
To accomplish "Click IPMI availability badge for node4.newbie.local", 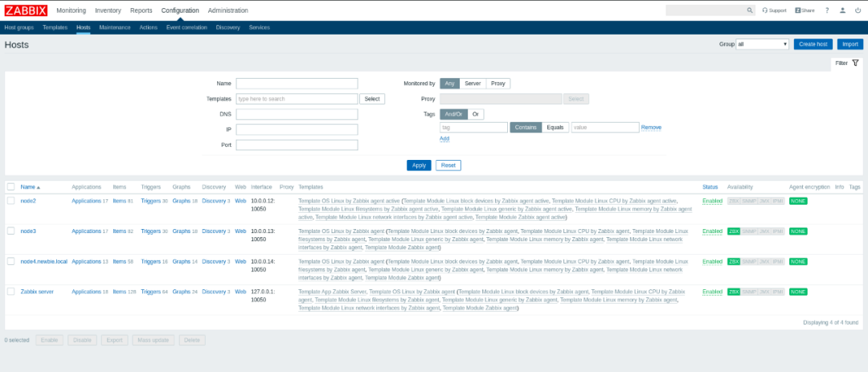I will coord(778,261).
